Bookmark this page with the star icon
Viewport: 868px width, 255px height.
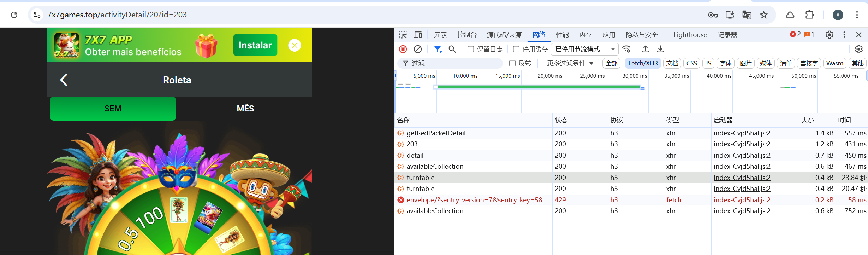[764, 15]
